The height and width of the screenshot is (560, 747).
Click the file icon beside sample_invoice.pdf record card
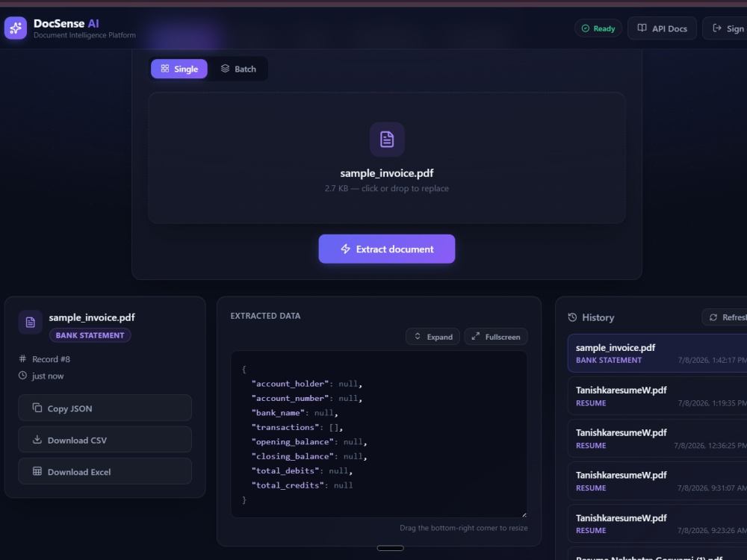[x=31, y=323]
